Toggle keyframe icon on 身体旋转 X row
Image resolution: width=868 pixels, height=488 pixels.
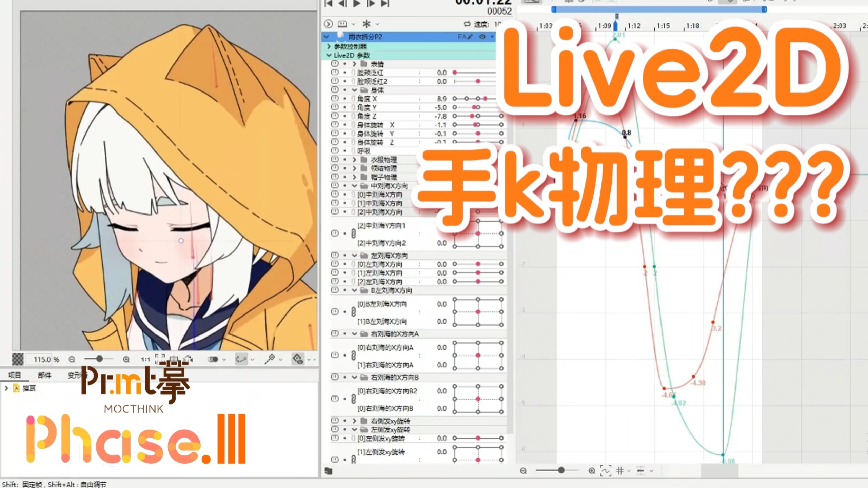tap(335, 125)
